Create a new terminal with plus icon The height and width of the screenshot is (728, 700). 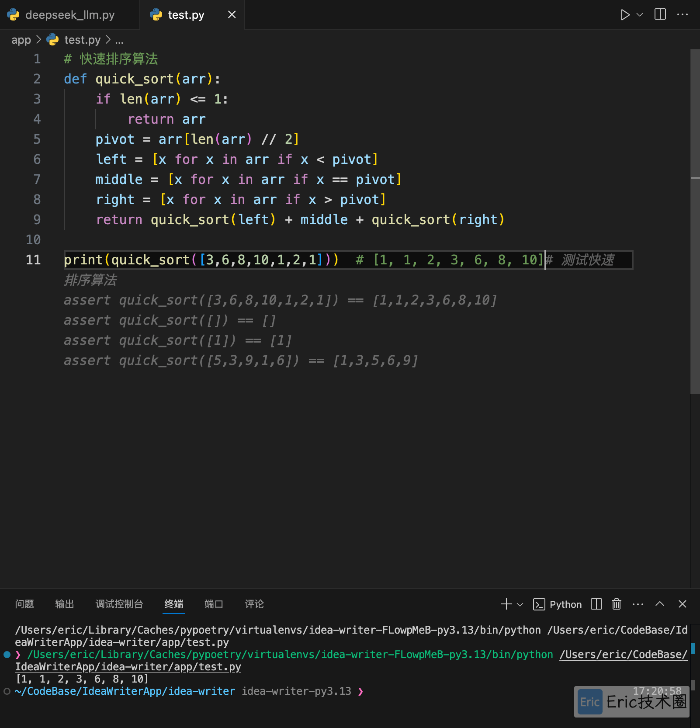(x=506, y=604)
